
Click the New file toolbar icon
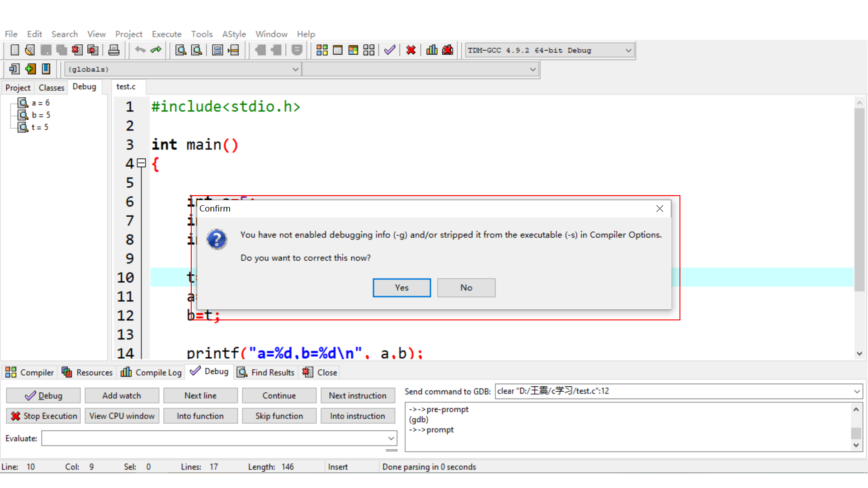point(14,50)
